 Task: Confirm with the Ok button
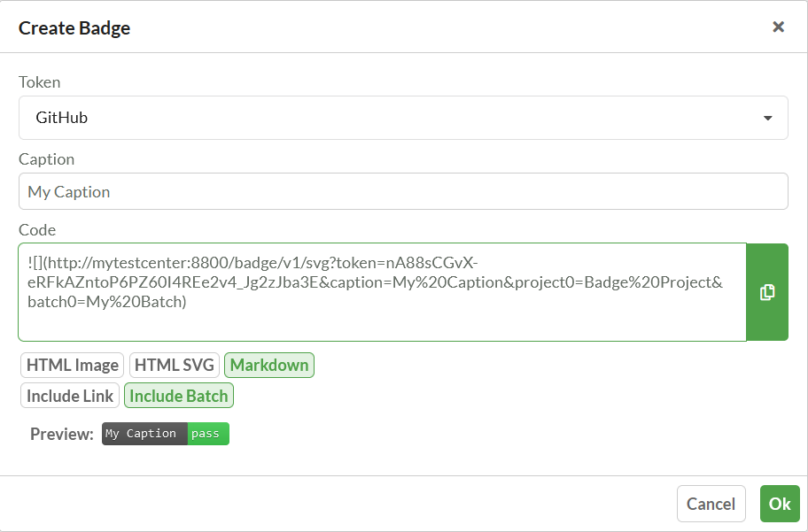pyautogui.click(x=780, y=504)
